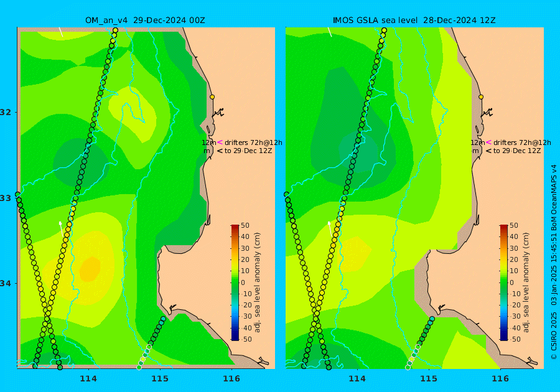Click magenta drifter arrow in left map legend
This screenshot has width=560, height=392.
220,142
